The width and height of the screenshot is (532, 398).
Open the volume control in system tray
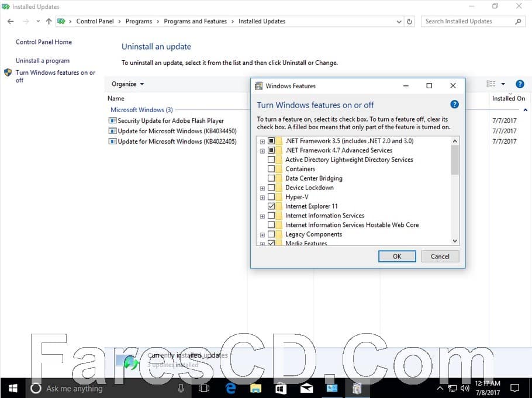pos(465,388)
